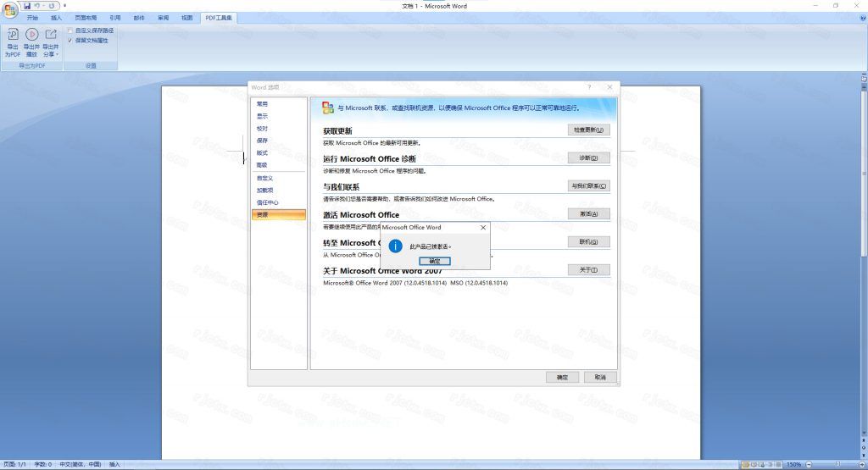Select 自定义 in Word options sidebar

coord(278,178)
